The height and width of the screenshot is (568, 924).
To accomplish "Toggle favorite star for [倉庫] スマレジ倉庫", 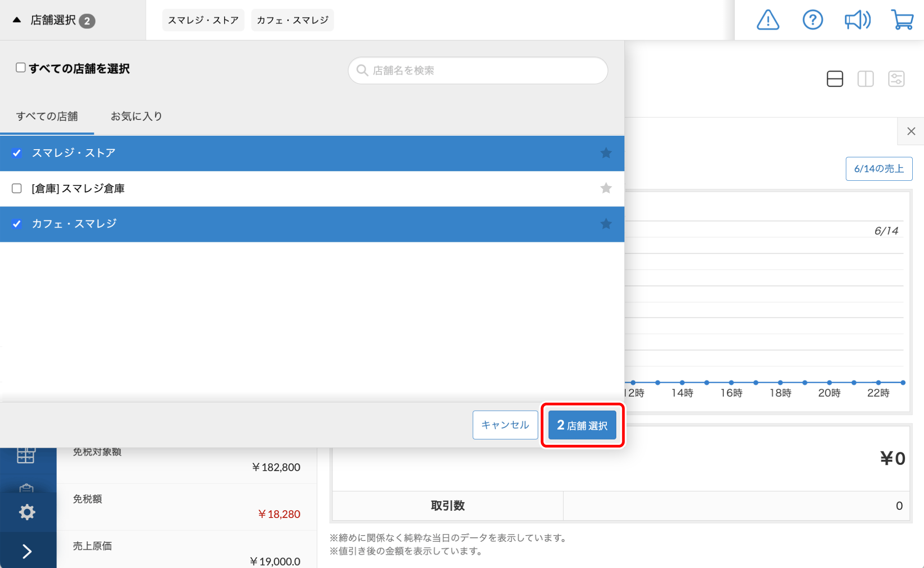I will click(x=606, y=188).
